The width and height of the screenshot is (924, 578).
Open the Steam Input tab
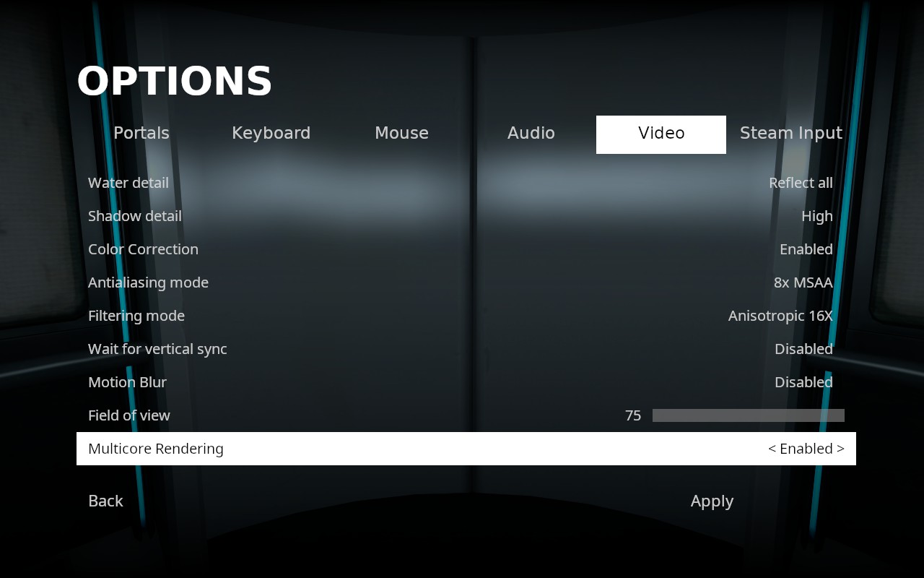790,133
